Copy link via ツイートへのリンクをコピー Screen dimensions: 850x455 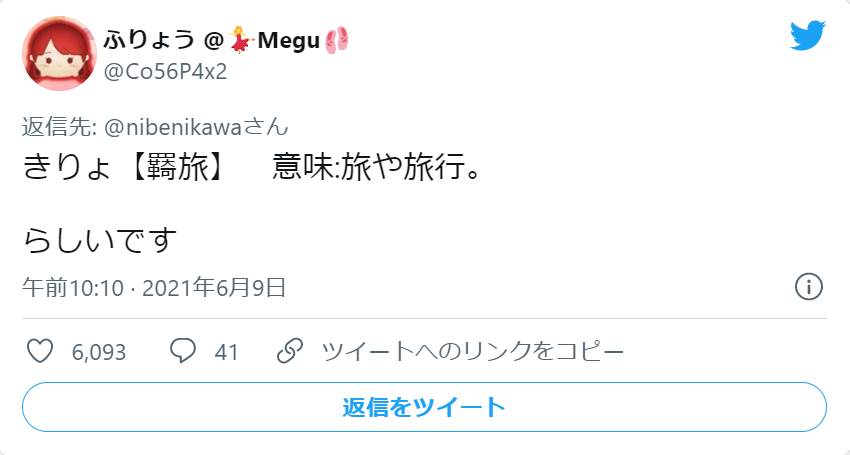pyautogui.click(x=473, y=352)
